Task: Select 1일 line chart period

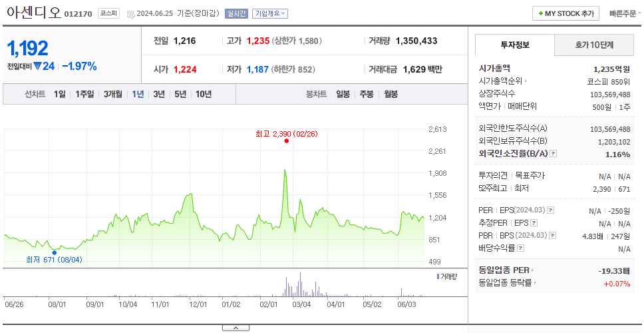Action: (x=60, y=94)
